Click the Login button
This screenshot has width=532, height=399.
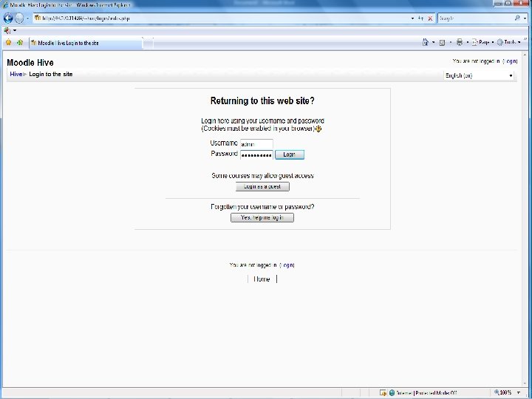pyautogui.click(x=290, y=154)
